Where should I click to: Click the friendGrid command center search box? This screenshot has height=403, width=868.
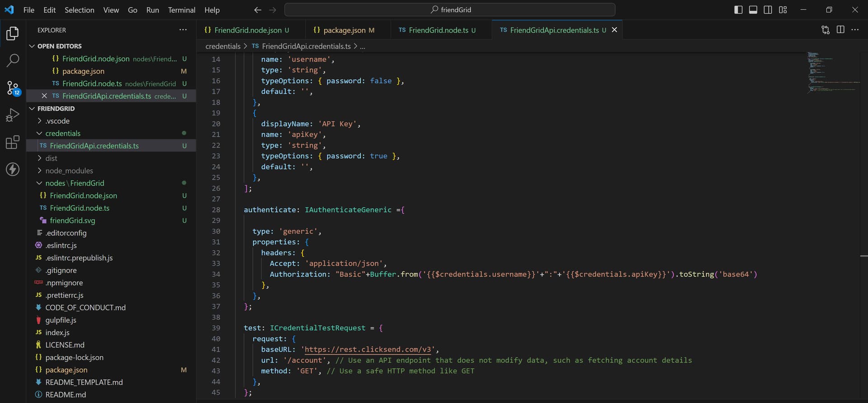point(450,10)
